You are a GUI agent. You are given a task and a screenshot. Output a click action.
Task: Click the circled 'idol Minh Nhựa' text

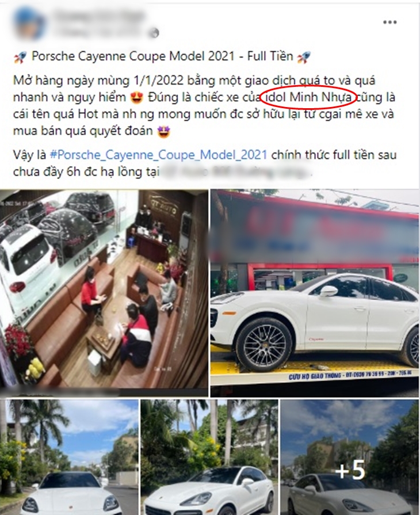[309, 97]
